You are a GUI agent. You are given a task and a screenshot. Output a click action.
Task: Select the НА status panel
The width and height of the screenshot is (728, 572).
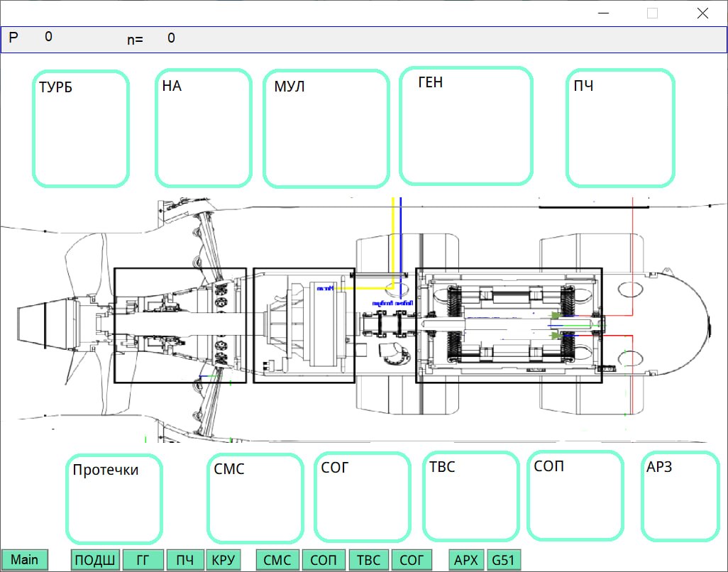coord(204,128)
